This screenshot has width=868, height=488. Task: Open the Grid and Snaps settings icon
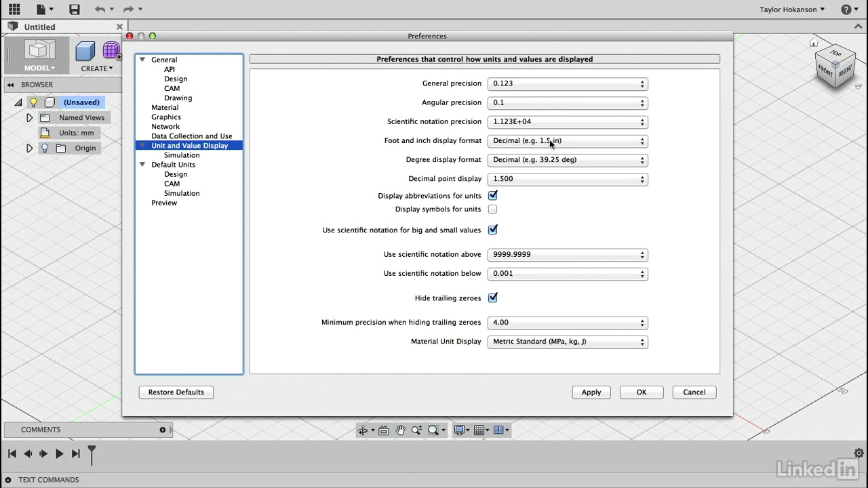click(480, 430)
